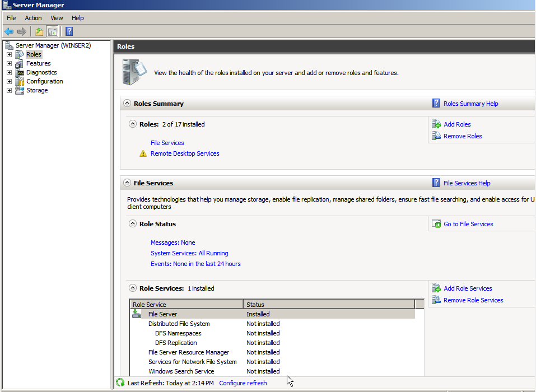Click the Add Roles icon
The width and height of the screenshot is (536, 392).
pyautogui.click(x=436, y=124)
